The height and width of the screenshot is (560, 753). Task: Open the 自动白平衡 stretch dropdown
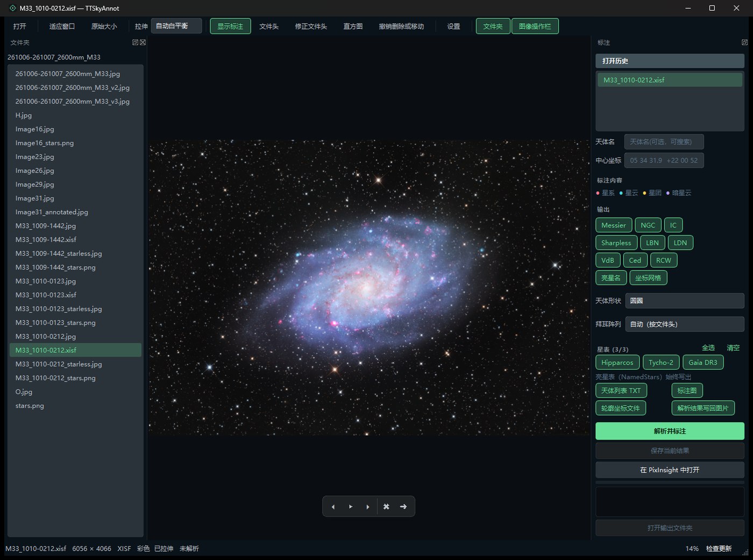(176, 26)
